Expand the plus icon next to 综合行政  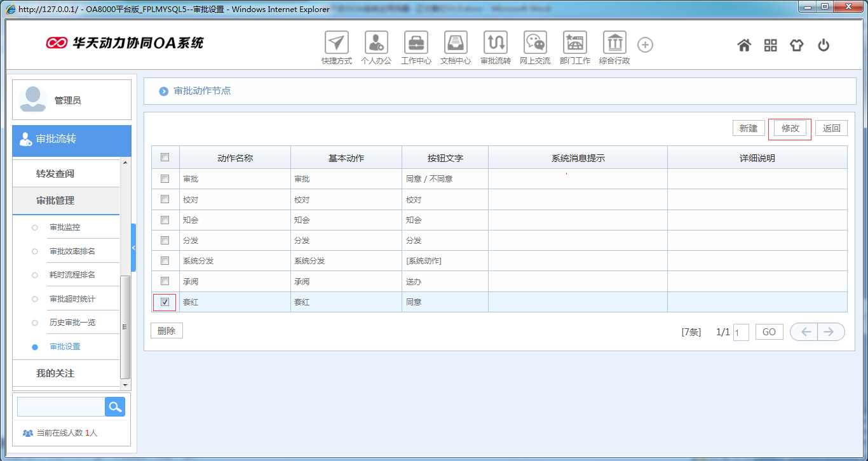pyautogui.click(x=645, y=44)
